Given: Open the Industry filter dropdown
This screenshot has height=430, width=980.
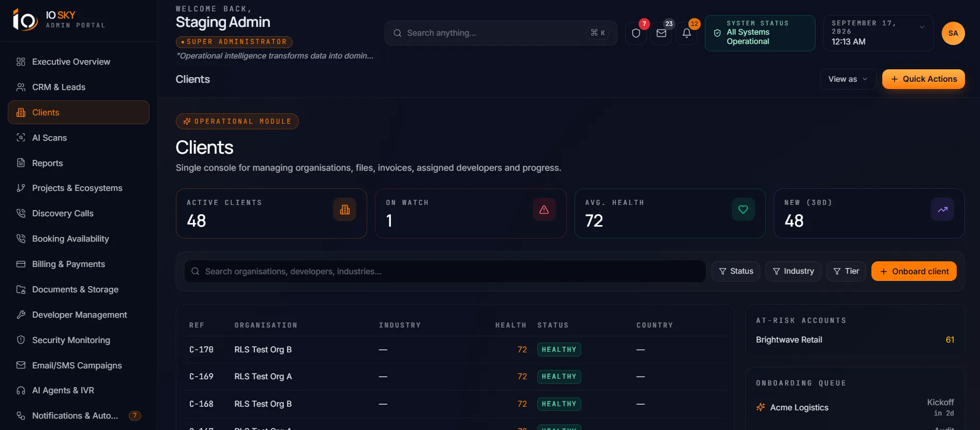Looking at the screenshot, I should click(793, 271).
